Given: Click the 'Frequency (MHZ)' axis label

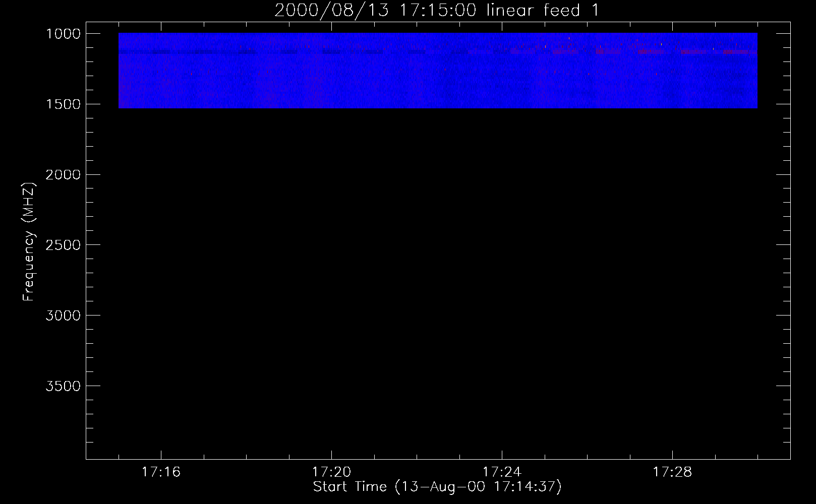Looking at the screenshot, I should tap(29, 242).
